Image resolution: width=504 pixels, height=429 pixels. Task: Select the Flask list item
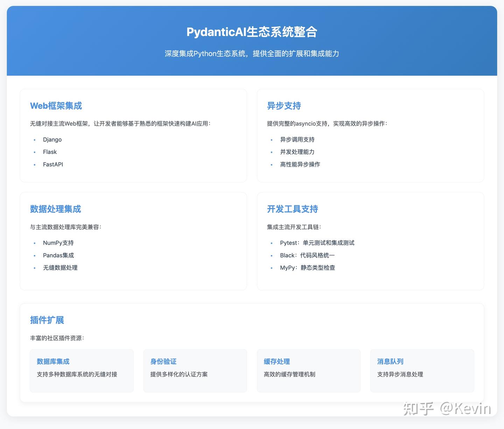(49, 152)
